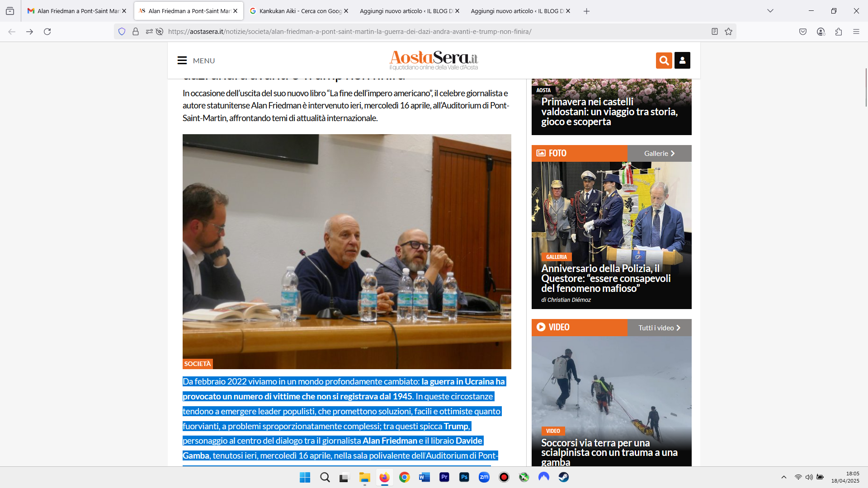Click the AostaSera.it logo

coord(434,60)
